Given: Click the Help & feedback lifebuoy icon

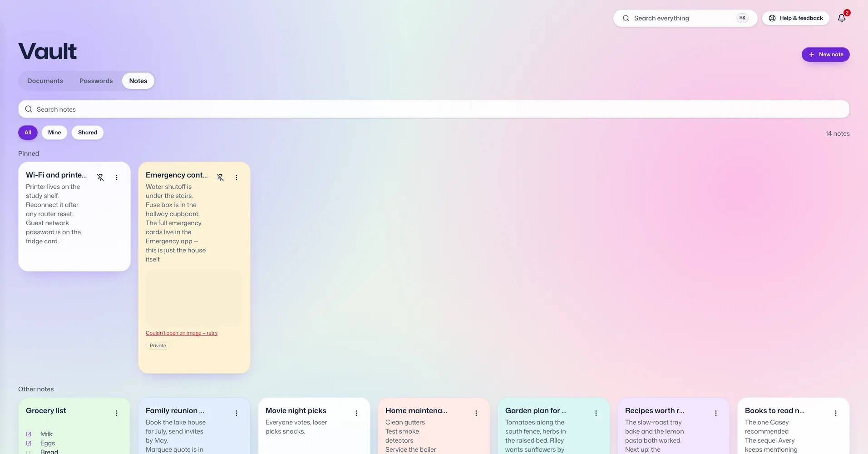Looking at the screenshot, I should (772, 18).
